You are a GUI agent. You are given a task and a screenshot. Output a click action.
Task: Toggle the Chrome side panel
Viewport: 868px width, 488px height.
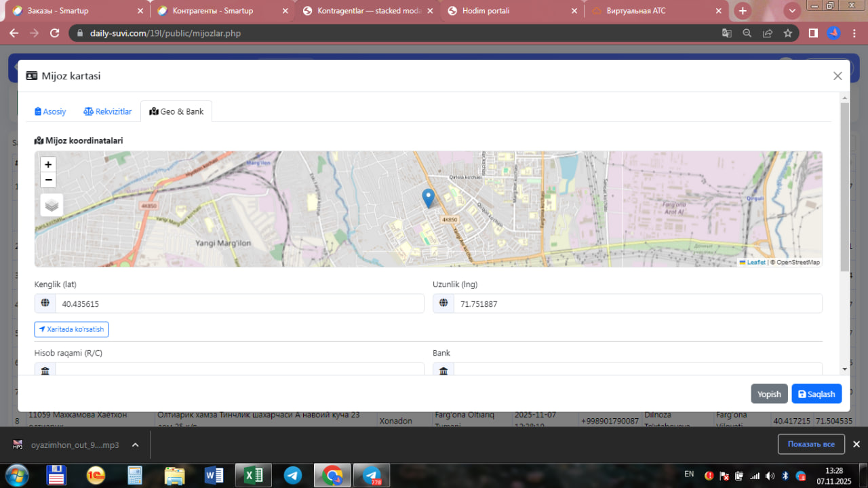tap(813, 33)
